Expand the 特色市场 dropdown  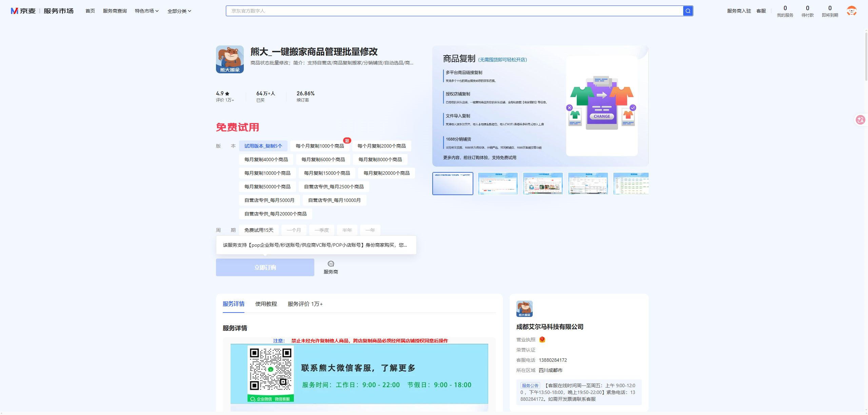click(x=147, y=11)
